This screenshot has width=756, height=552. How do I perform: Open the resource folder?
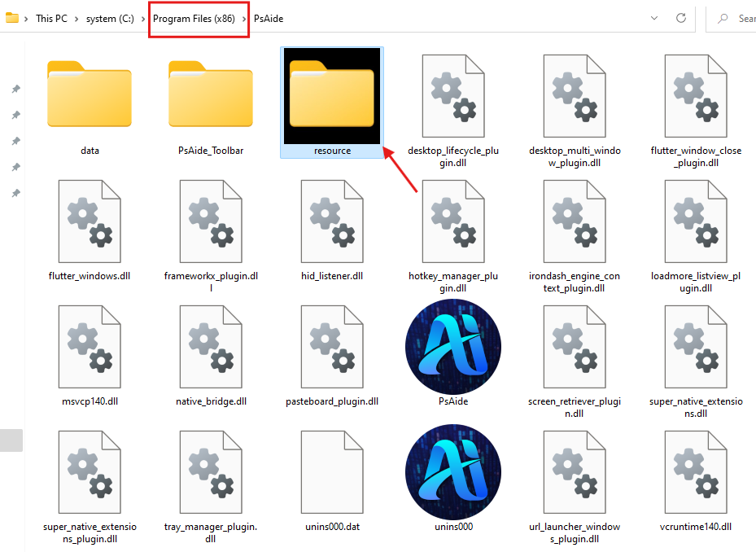pyautogui.click(x=332, y=96)
